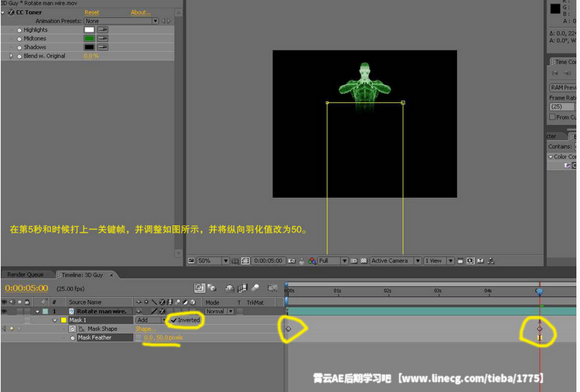
Task: Click the Mask Shape stopwatch icon
Action: coord(73,329)
